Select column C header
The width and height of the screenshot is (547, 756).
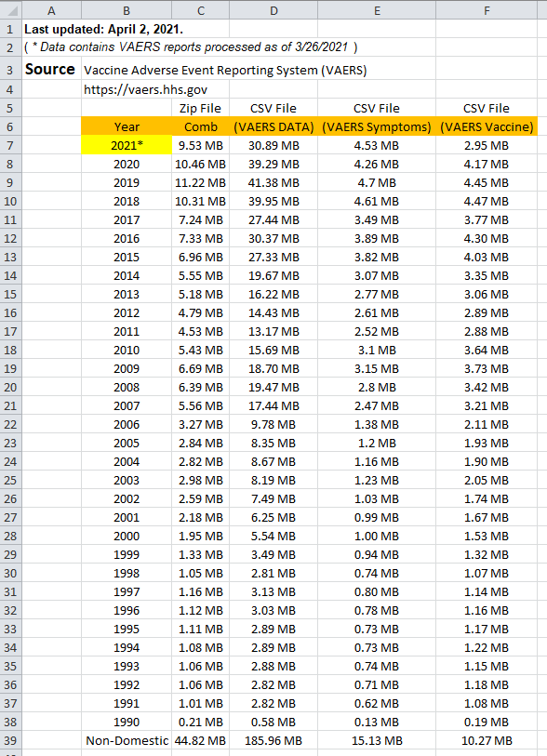click(x=201, y=10)
